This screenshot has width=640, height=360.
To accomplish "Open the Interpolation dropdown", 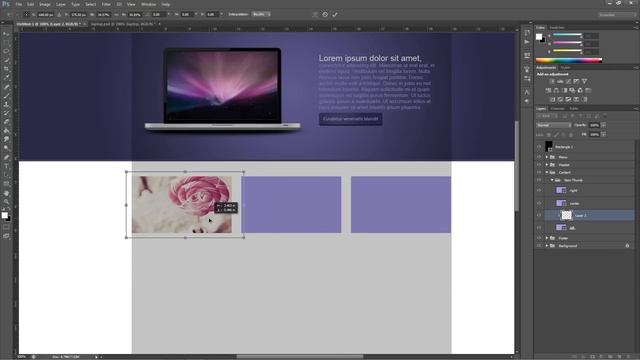I will (x=261, y=14).
